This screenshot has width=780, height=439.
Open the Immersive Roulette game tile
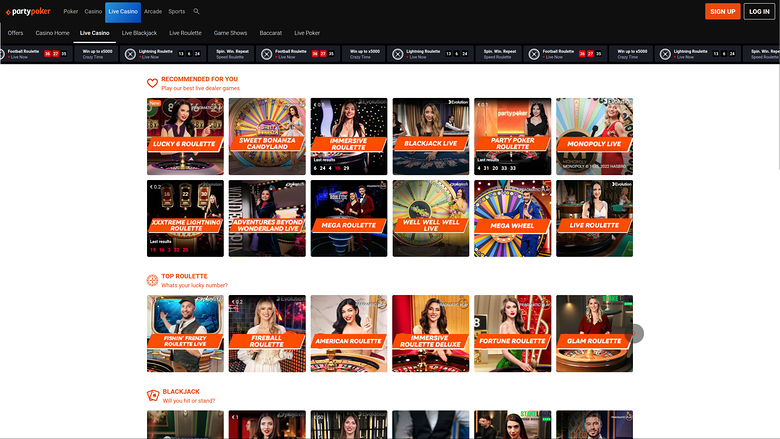pos(349,136)
